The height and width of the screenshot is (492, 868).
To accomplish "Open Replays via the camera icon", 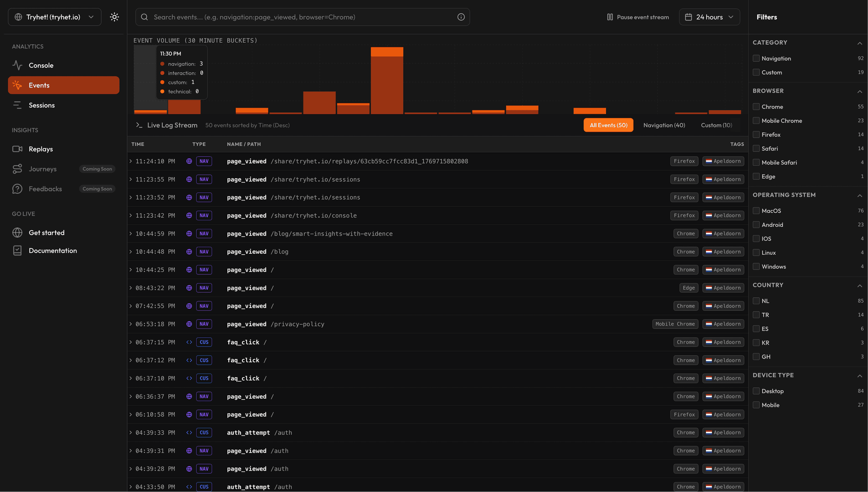I will 17,149.
